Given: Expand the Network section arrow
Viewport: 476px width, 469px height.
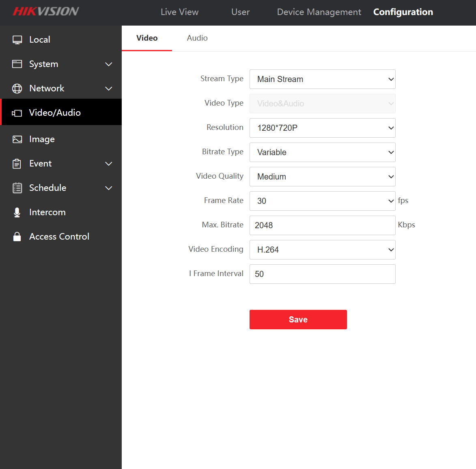Looking at the screenshot, I should tap(108, 89).
